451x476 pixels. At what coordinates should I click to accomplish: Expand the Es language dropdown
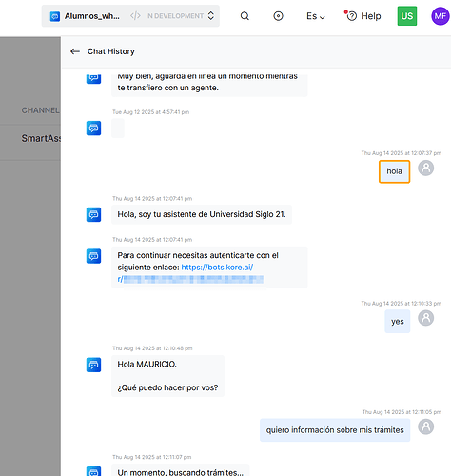[x=316, y=16]
